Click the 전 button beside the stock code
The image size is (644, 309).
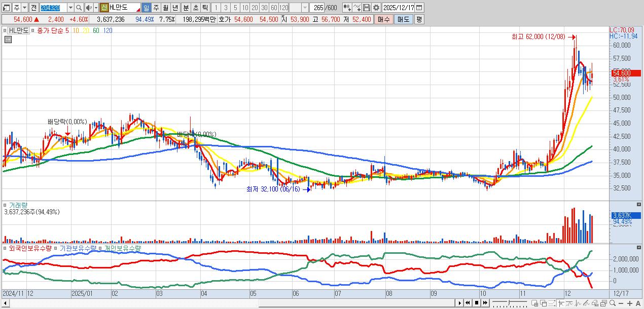click(x=33, y=8)
